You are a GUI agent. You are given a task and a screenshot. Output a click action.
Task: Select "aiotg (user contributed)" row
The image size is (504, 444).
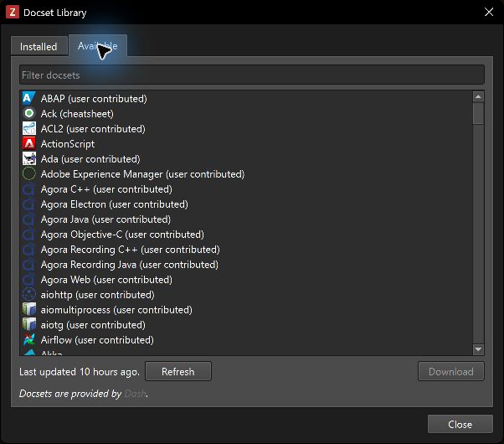(x=246, y=325)
